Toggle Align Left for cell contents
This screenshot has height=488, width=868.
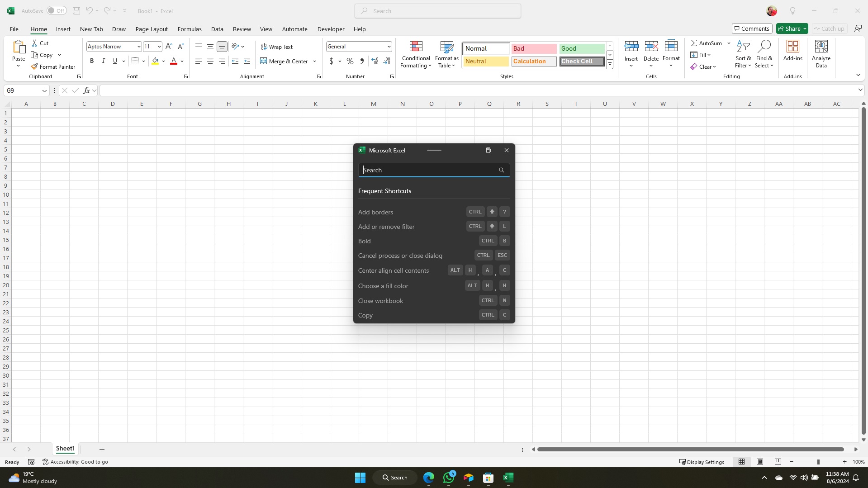[199, 61]
